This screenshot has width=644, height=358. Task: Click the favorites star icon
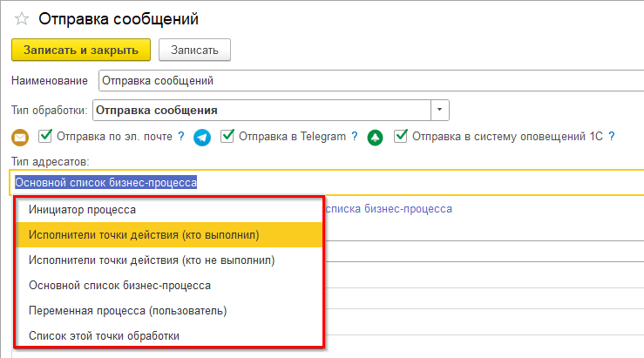click(x=20, y=17)
